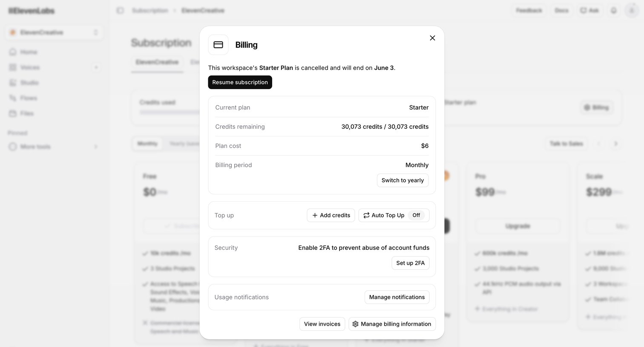
Task: Click Talk to Sales
Action: (566, 144)
